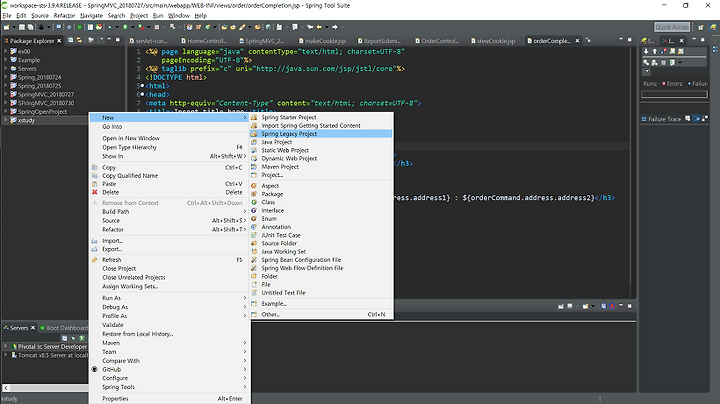Expand the Servers folder node
Image resolution: width=720 pixels, height=404 pixels.
pyautogui.click(x=6, y=68)
